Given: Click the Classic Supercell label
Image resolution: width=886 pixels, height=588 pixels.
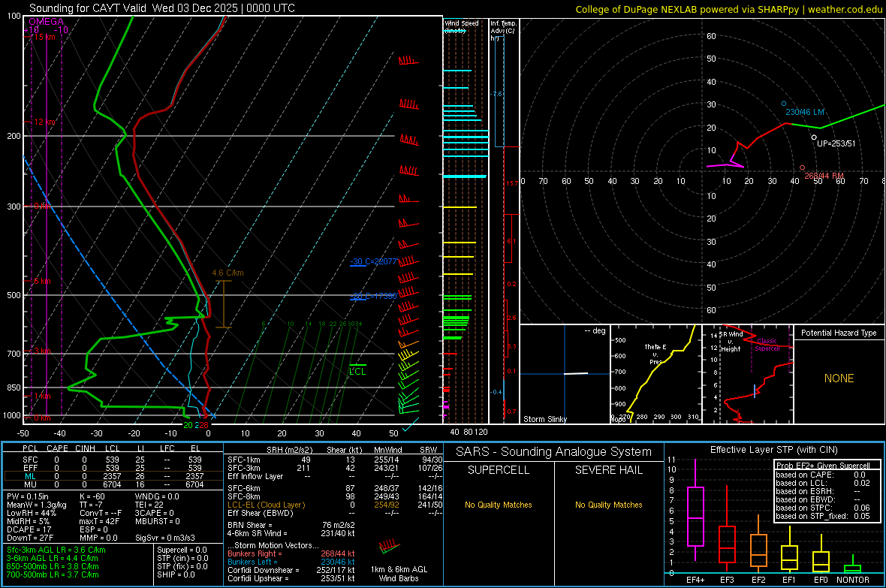Looking at the screenshot, I should 767,345.
